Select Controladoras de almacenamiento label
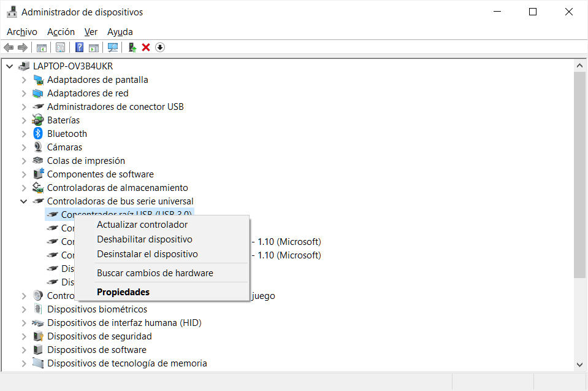This screenshot has height=391, width=588. tap(117, 188)
